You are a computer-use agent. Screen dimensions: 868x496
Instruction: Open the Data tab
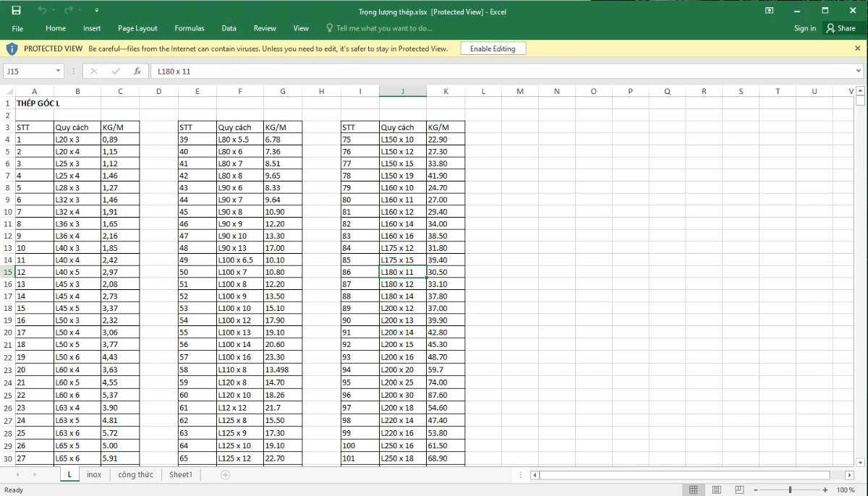tap(229, 28)
